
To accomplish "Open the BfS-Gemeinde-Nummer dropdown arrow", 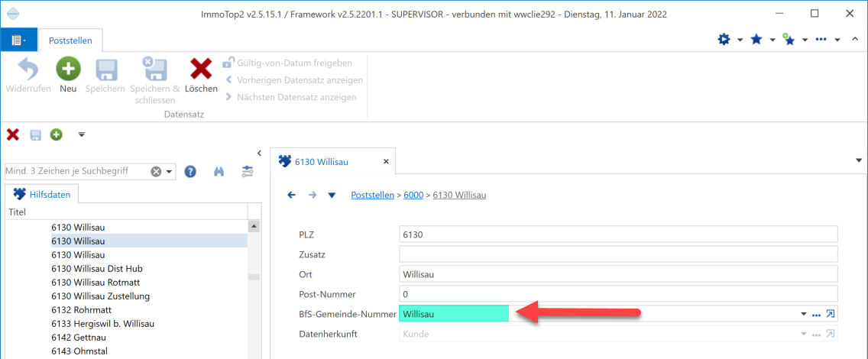I will coord(803,314).
